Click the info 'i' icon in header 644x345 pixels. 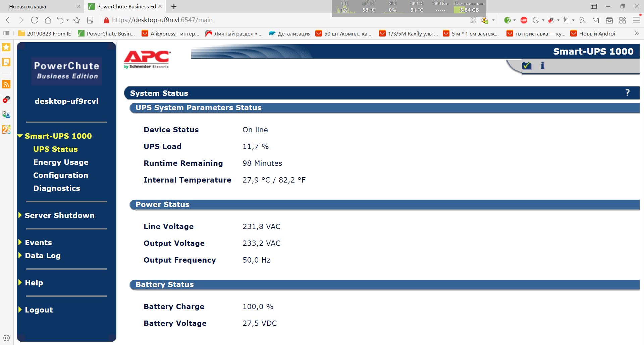coord(542,65)
